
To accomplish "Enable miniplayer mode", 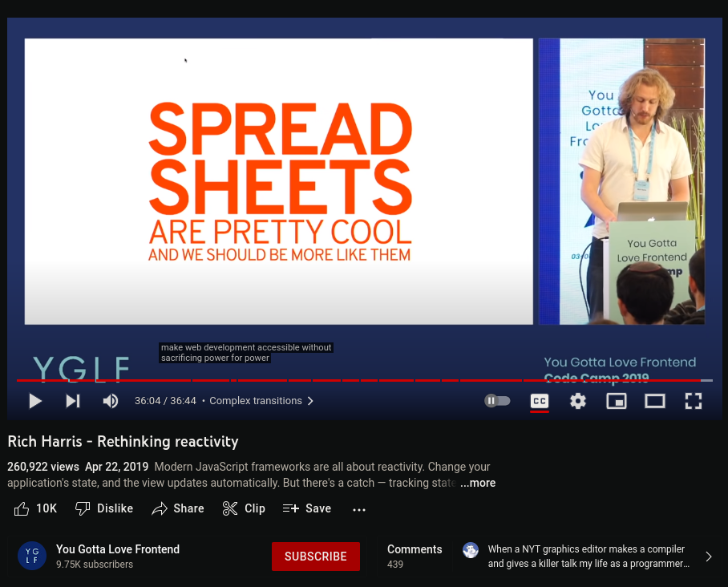I will pos(617,401).
